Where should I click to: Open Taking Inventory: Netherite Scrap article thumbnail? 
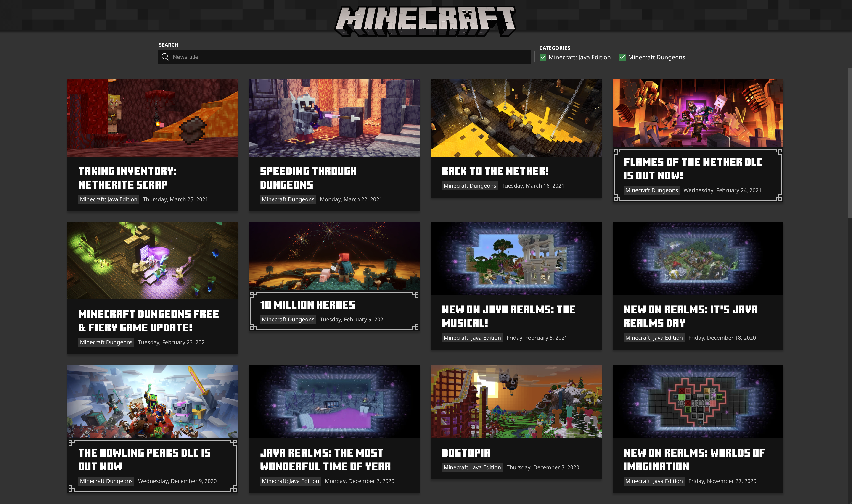pyautogui.click(x=152, y=118)
